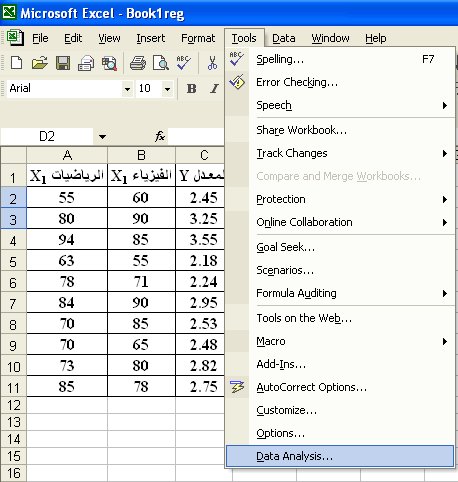Select column B header
The height and width of the screenshot is (482, 458).
141,155
